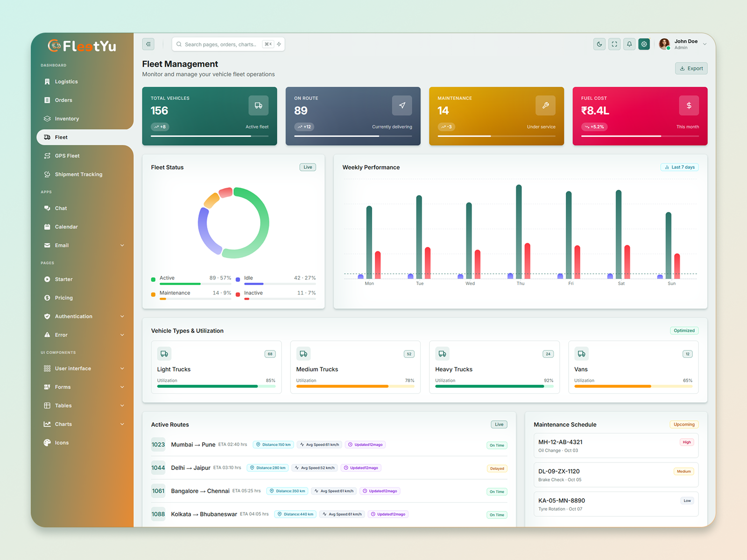Expand the Tables submenu chevron
The width and height of the screenshot is (747, 560).
122,406
